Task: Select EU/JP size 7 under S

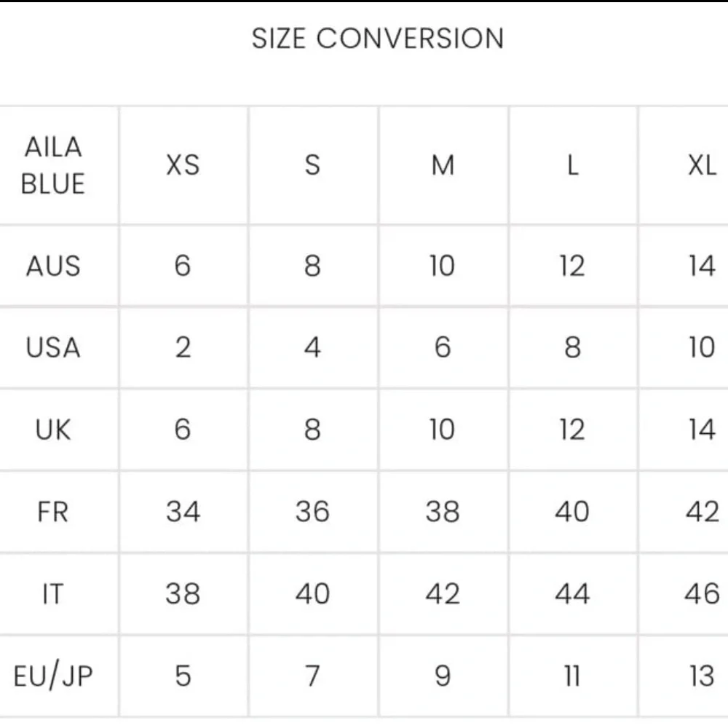Action: pyautogui.click(x=312, y=677)
